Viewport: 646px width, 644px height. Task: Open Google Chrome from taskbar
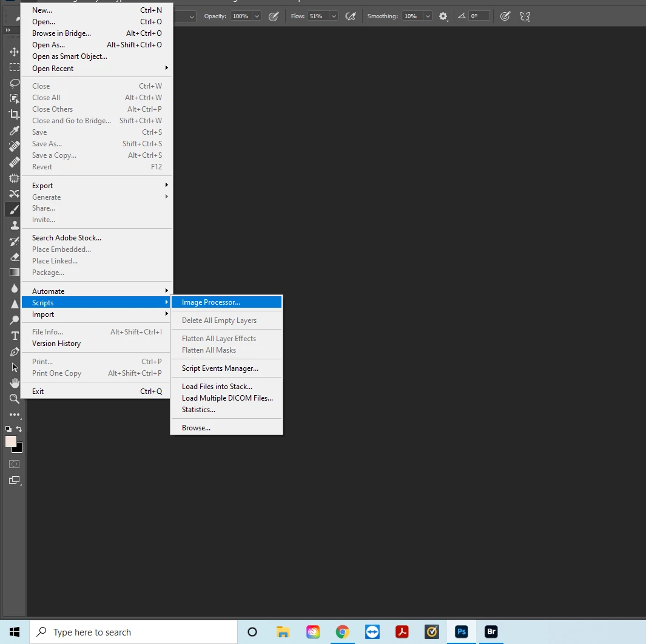[342, 632]
